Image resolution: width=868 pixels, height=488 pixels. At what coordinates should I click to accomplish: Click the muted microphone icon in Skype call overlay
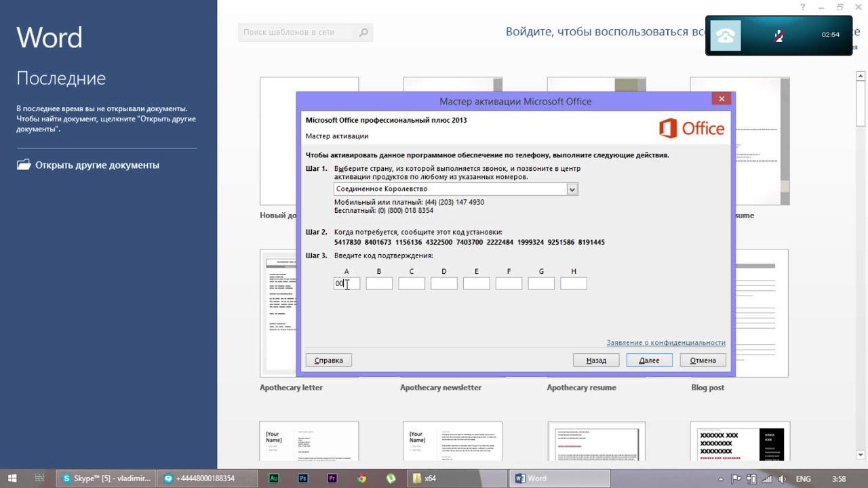pyautogui.click(x=779, y=36)
